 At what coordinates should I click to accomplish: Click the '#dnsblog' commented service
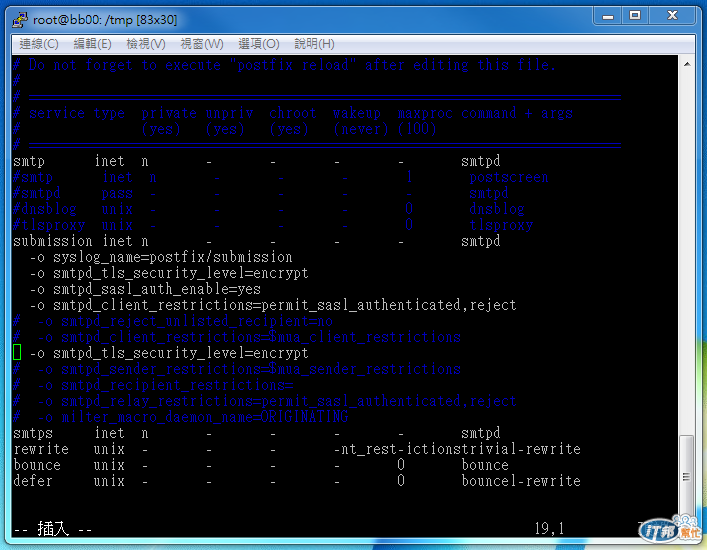pos(45,209)
